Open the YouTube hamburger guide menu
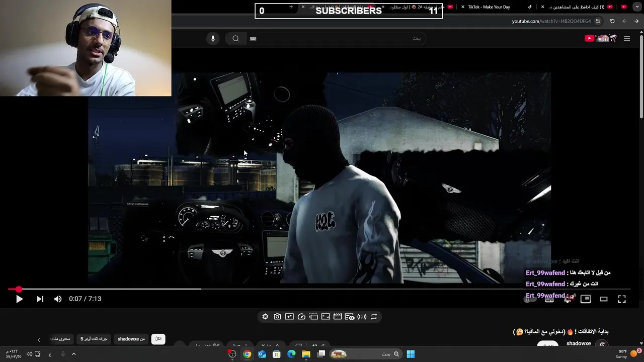 pyautogui.click(x=627, y=38)
